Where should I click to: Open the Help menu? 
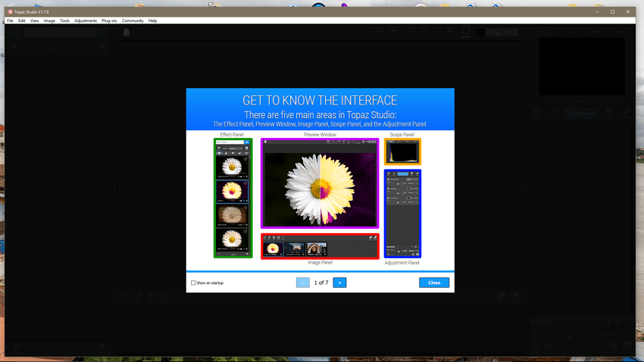[x=153, y=20]
